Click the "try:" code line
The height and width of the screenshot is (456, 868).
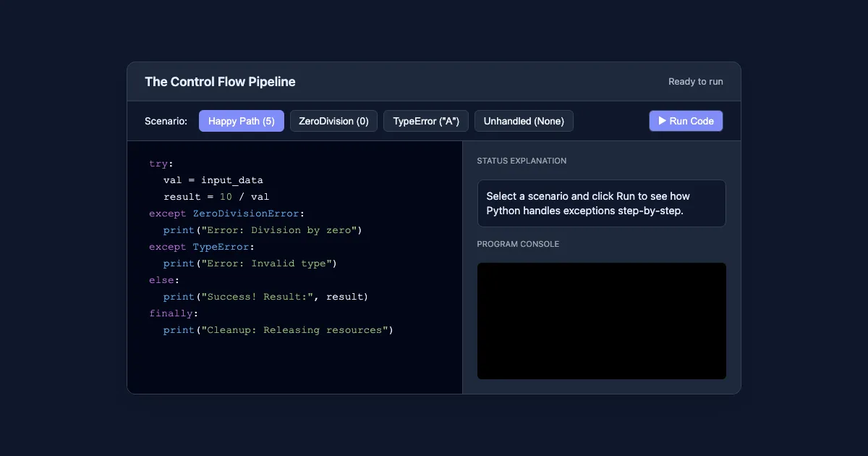pos(161,164)
